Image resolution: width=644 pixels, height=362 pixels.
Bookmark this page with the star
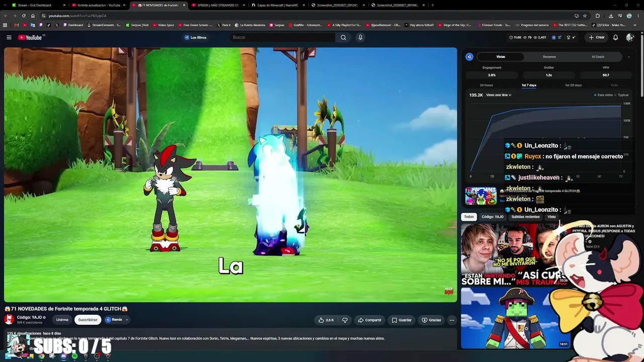coord(585,16)
